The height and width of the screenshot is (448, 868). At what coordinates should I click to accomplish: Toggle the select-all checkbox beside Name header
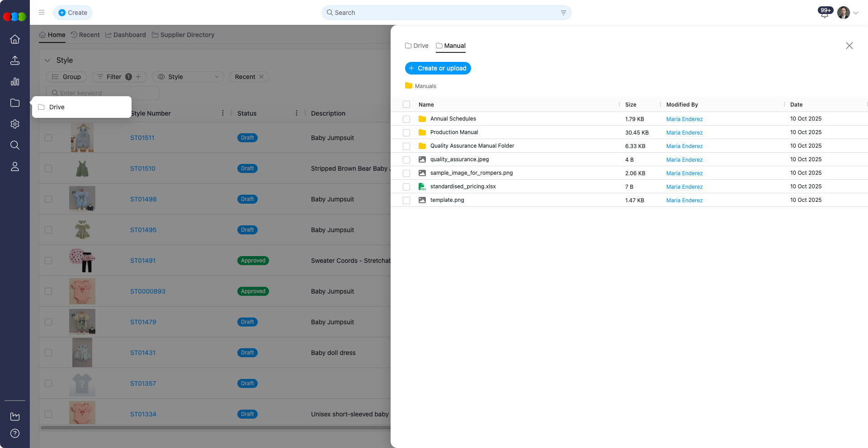point(406,105)
